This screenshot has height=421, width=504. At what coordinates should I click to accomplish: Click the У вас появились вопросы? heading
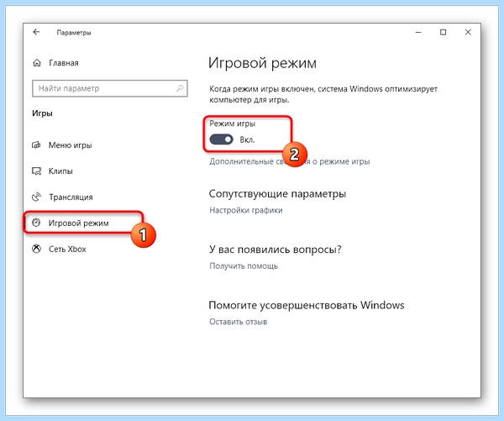(276, 250)
